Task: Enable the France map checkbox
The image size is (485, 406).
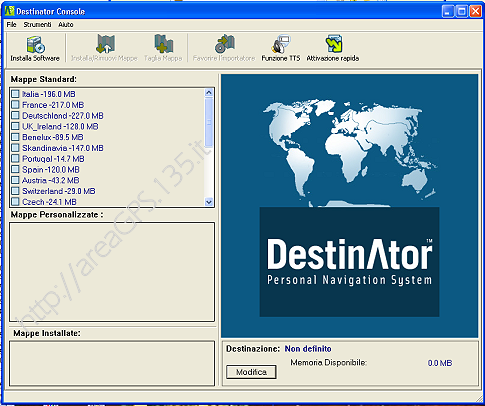Action: tap(15, 105)
